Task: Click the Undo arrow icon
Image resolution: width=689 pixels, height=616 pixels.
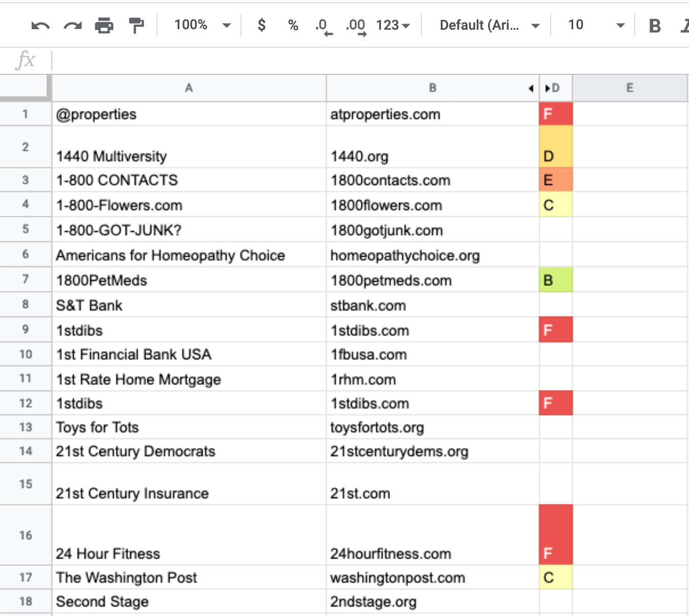Action: [40, 25]
